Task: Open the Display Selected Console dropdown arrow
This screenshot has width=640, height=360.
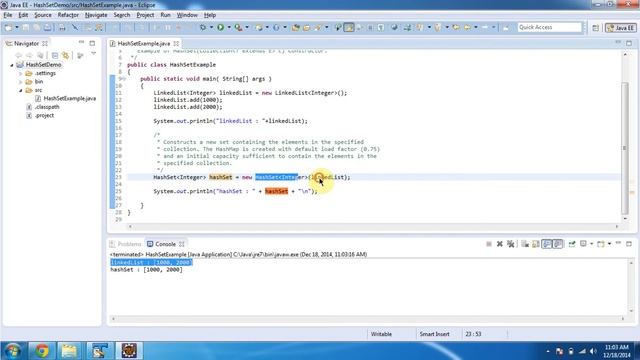Action: pyautogui.click(x=591, y=244)
